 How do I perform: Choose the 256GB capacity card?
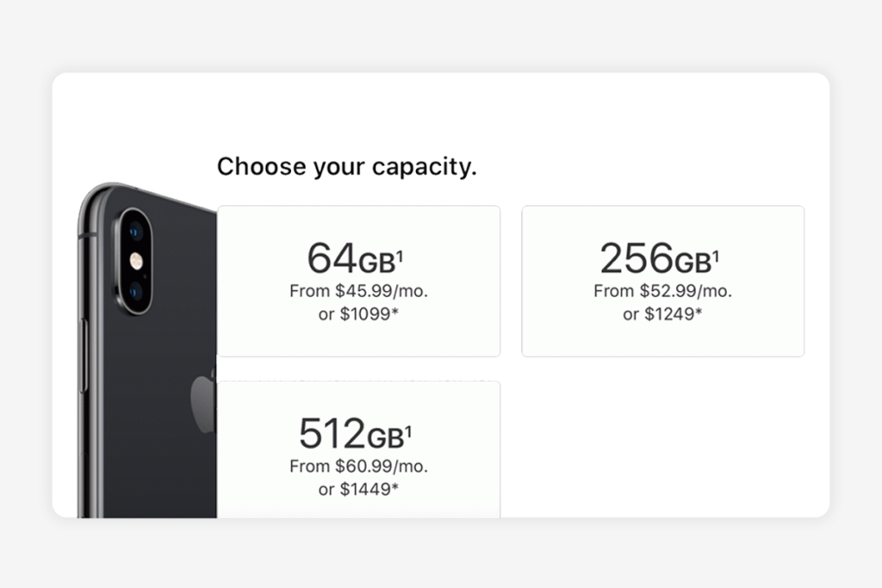[662, 281]
